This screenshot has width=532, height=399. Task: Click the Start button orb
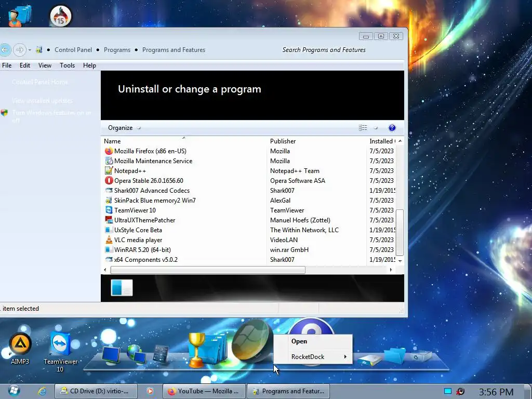[x=14, y=391]
